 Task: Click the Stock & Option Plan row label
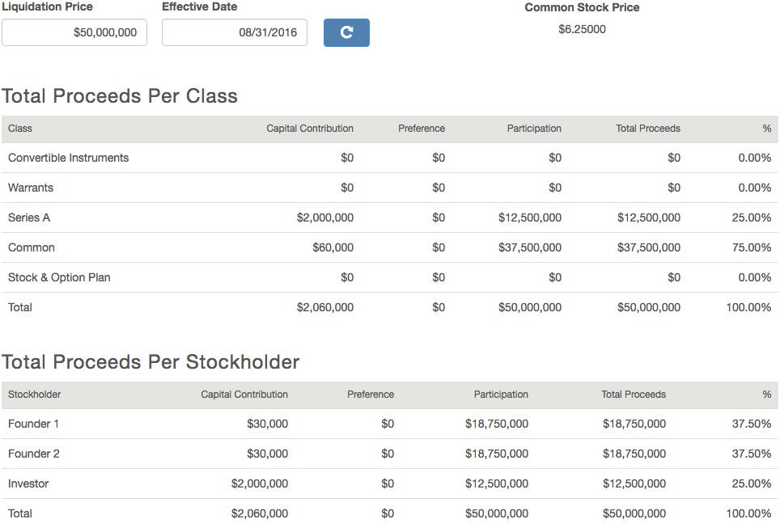[x=59, y=277]
